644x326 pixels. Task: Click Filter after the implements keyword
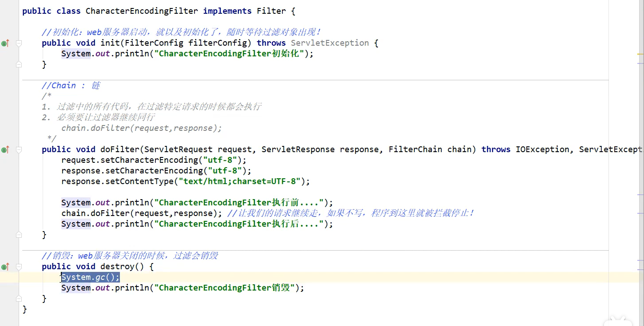(x=271, y=11)
